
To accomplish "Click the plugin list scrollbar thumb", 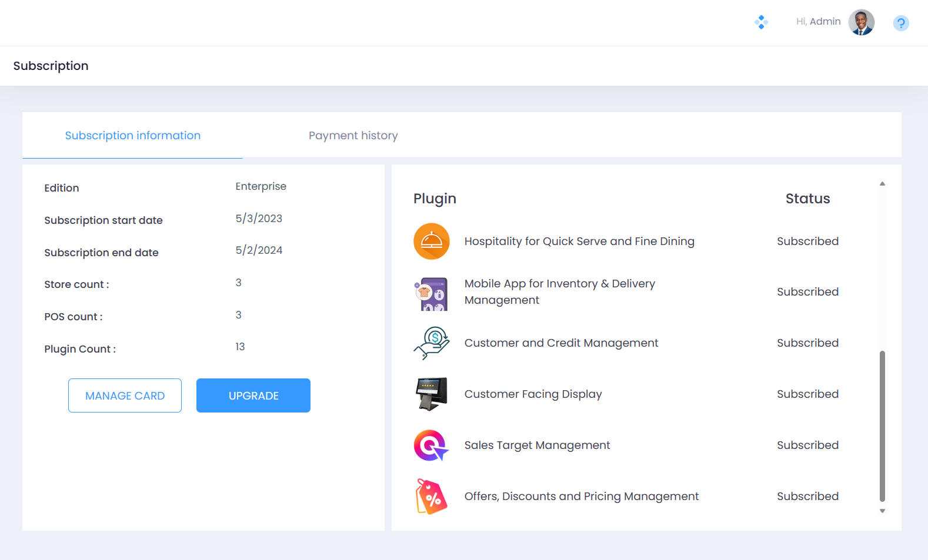I will point(882,426).
